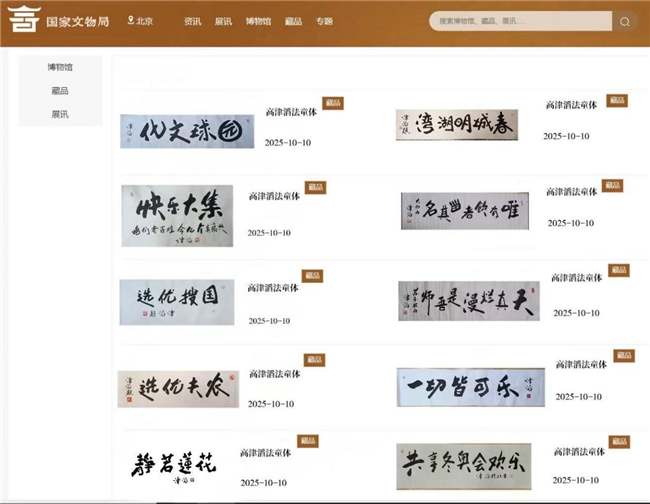Click the magnifier search button

pyautogui.click(x=625, y=21)
